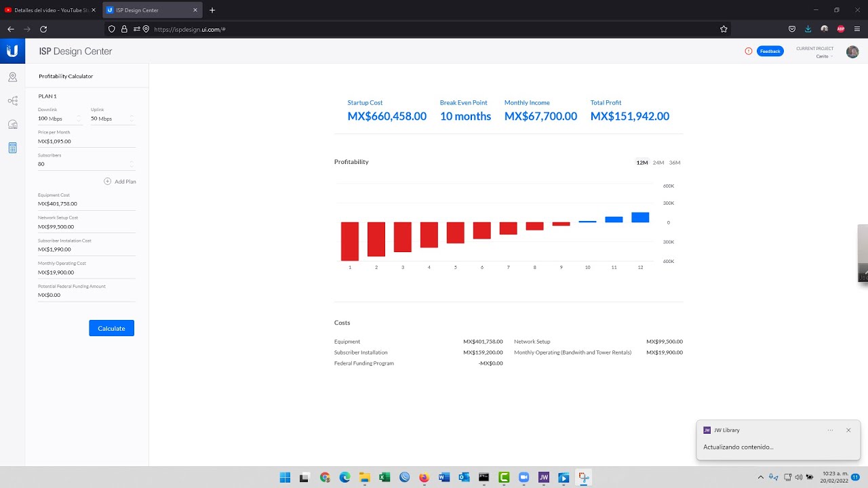Click the Windows Start button
The height and width of the screenshot is (488, 868).
(285, 477)
